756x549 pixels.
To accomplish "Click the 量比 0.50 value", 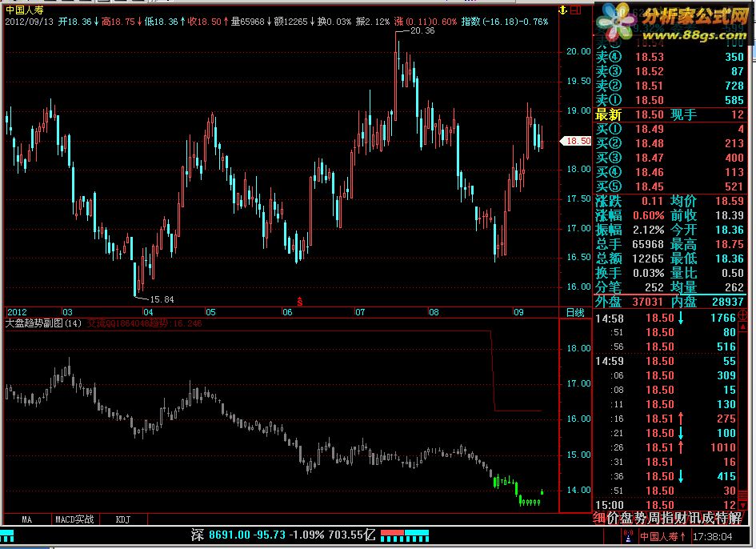I will (x=733, y=273).
